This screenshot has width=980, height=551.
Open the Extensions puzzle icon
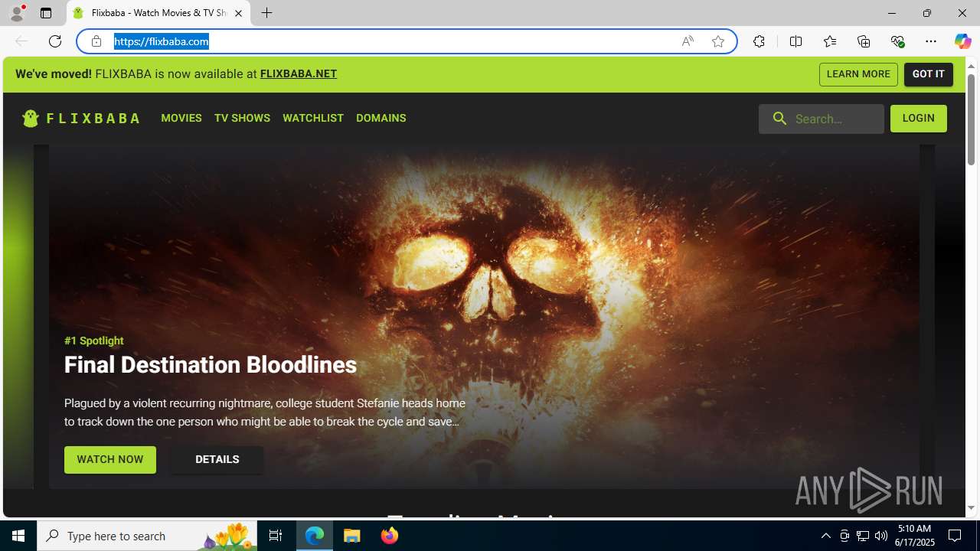coord(759,41)
